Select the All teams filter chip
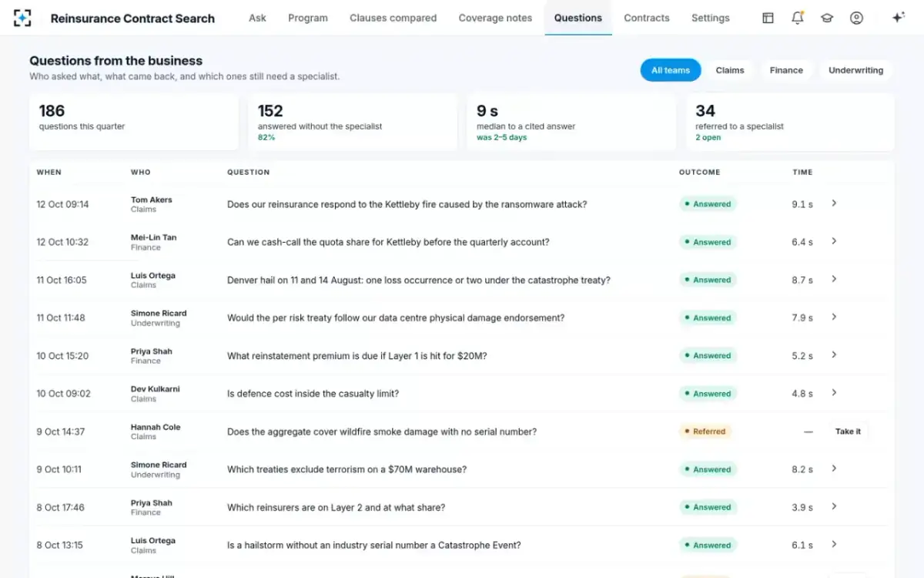 (x=671, y=70)
